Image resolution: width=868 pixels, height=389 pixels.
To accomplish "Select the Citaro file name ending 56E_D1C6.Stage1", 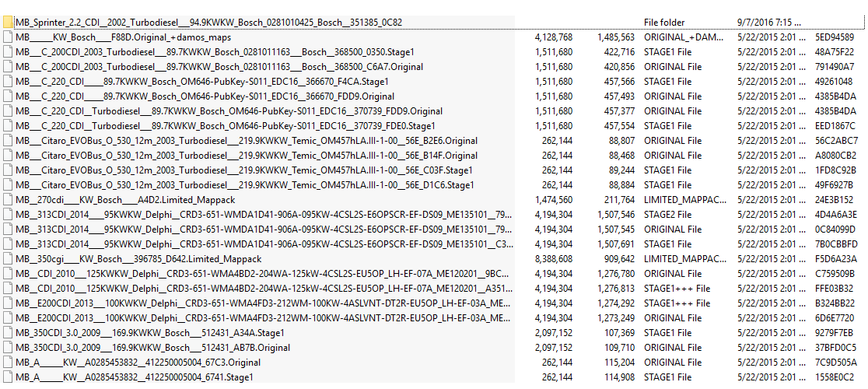I will (245, 185).
